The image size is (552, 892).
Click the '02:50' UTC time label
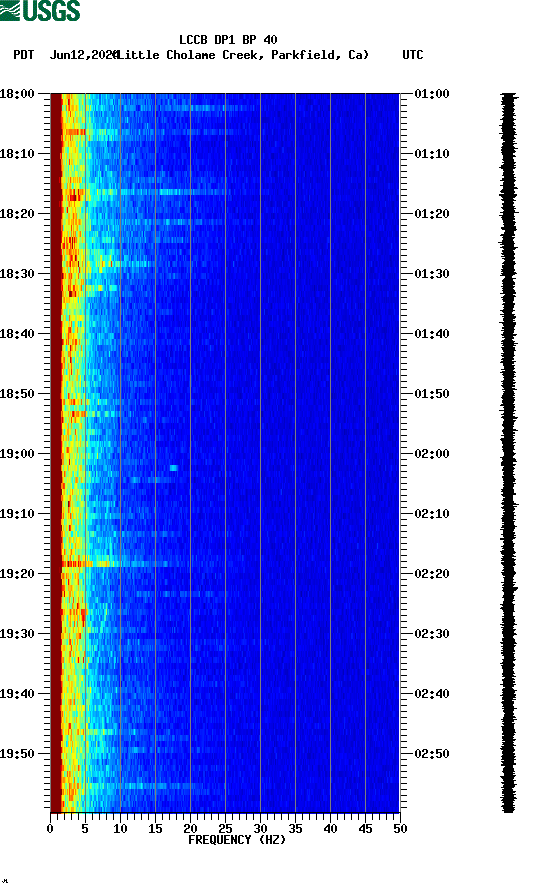(432, 754)
